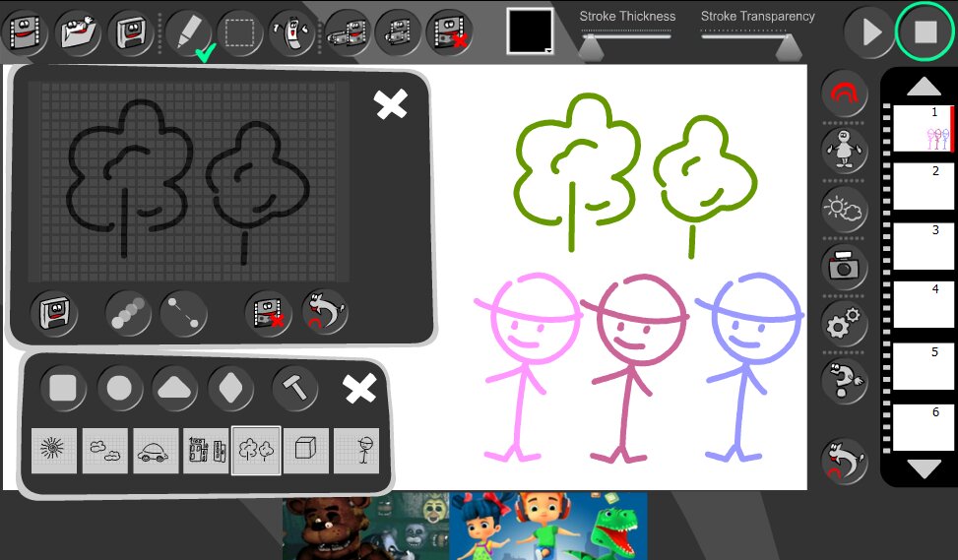Click the question mark help icon
This screenshot has width=958, height=560.
click(844, 381)
